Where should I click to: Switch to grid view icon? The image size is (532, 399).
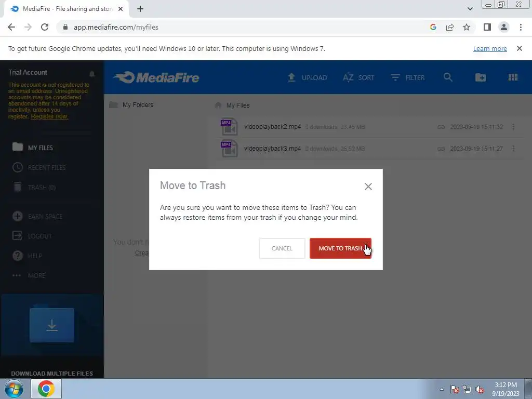coord(513,77)
